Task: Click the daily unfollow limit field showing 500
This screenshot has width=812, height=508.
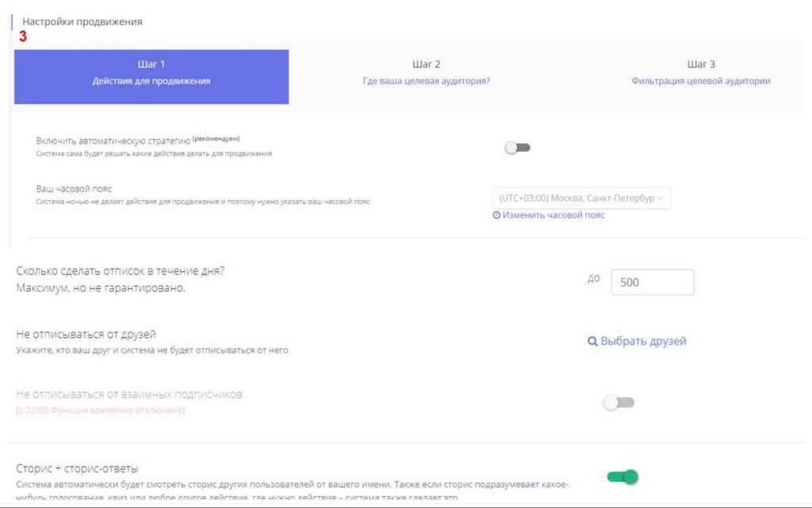Action: [x=653, y=282]
